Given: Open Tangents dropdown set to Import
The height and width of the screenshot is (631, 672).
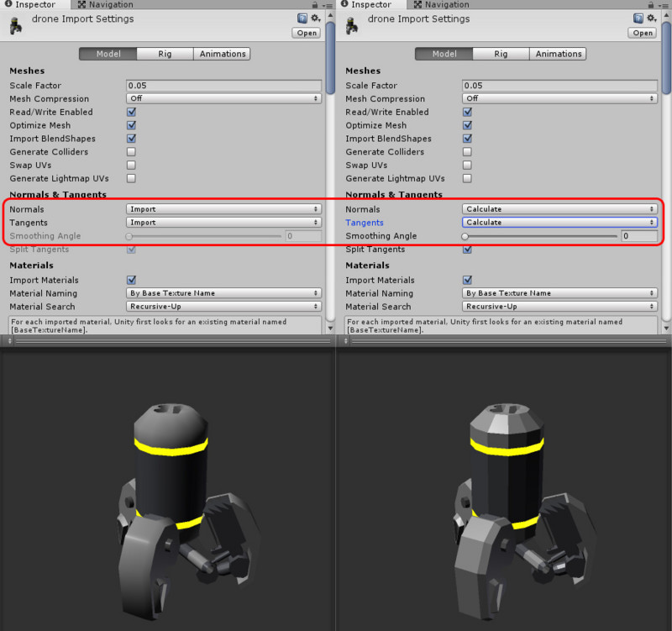Looking at the screenshot, I should coord(223,223).
